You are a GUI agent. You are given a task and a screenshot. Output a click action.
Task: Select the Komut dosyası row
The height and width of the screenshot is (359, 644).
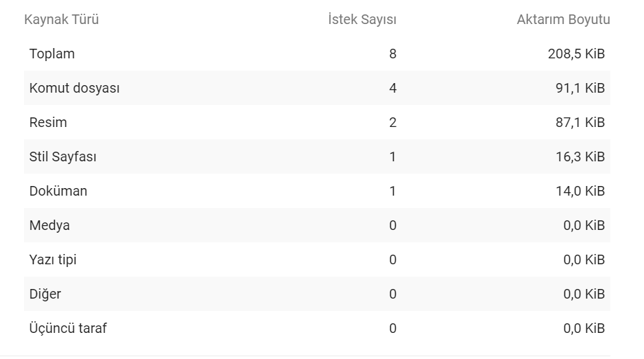[317, 88]
